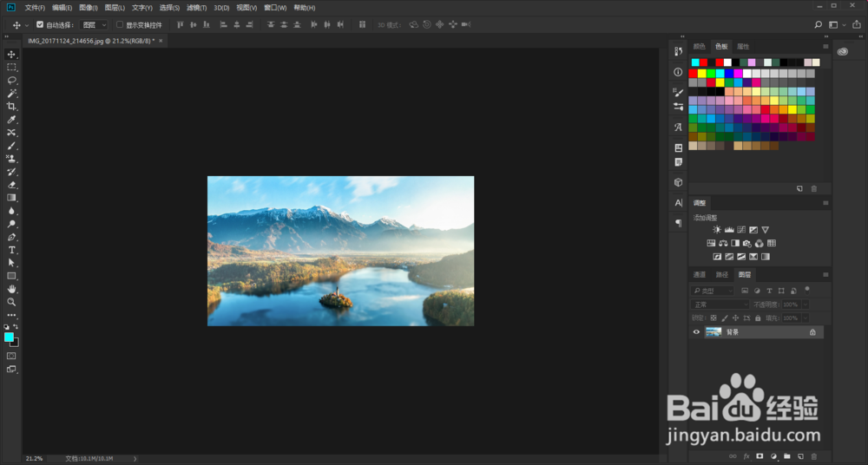Open the 填充 fill slider arrow
The width and height of the screenshot is (868, 465).
(805, 318)
